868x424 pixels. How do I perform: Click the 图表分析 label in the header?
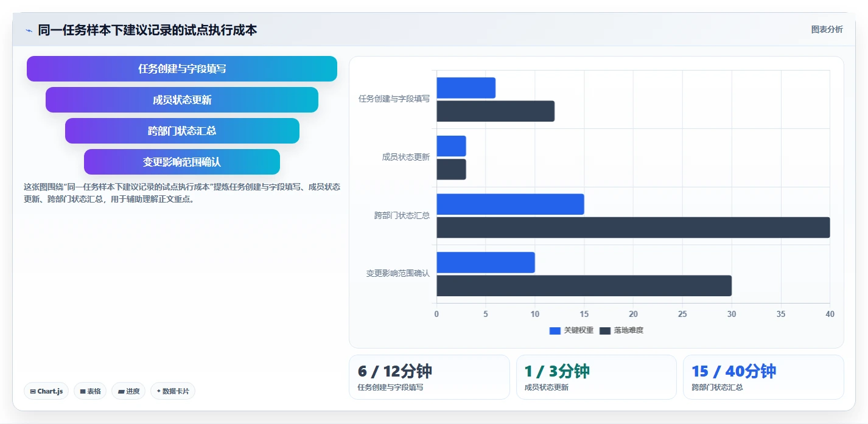click(x=827, y=29)
